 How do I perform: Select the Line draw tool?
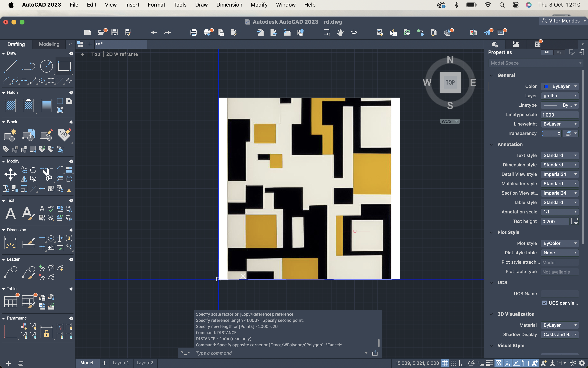(10, 66)
